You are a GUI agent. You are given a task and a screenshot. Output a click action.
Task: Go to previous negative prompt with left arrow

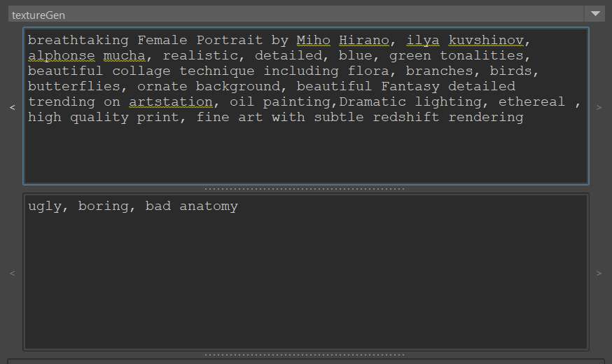point(13,273)
